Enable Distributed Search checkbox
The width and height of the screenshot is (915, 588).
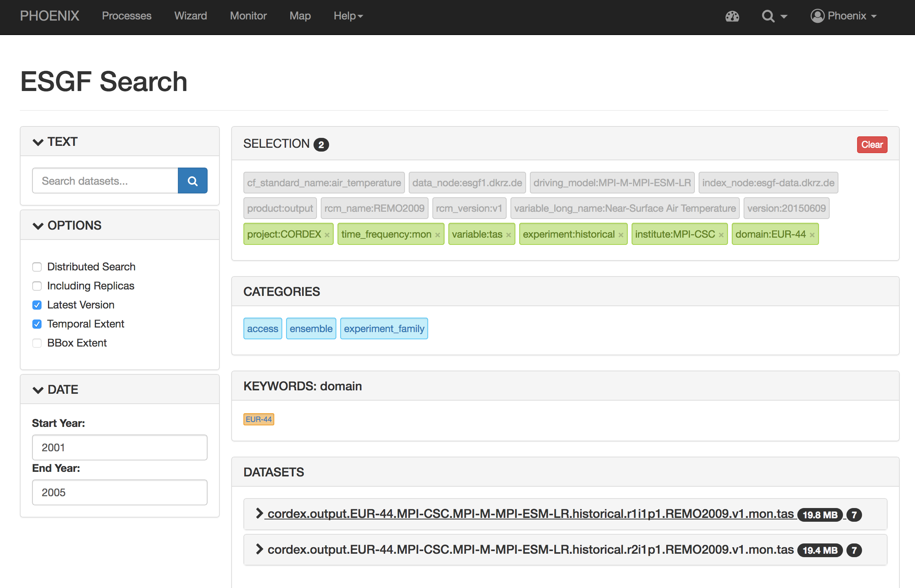click(37, 267)
